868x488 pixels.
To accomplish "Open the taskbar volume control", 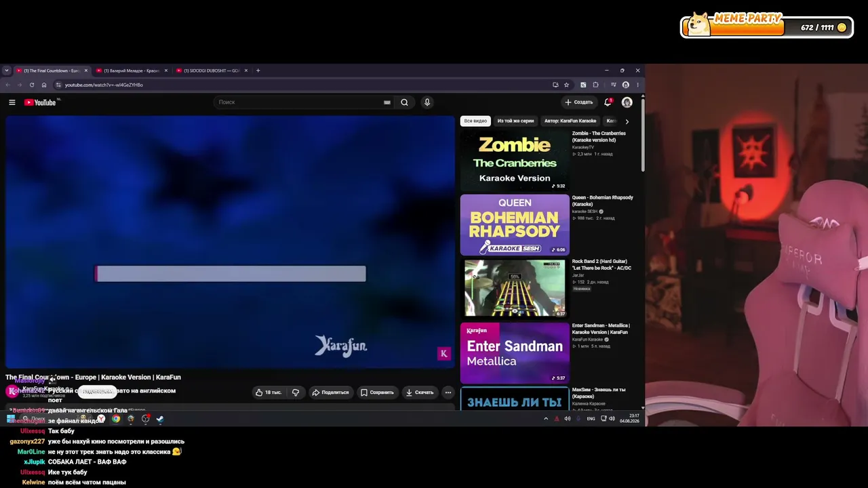I will coord(612,419).
